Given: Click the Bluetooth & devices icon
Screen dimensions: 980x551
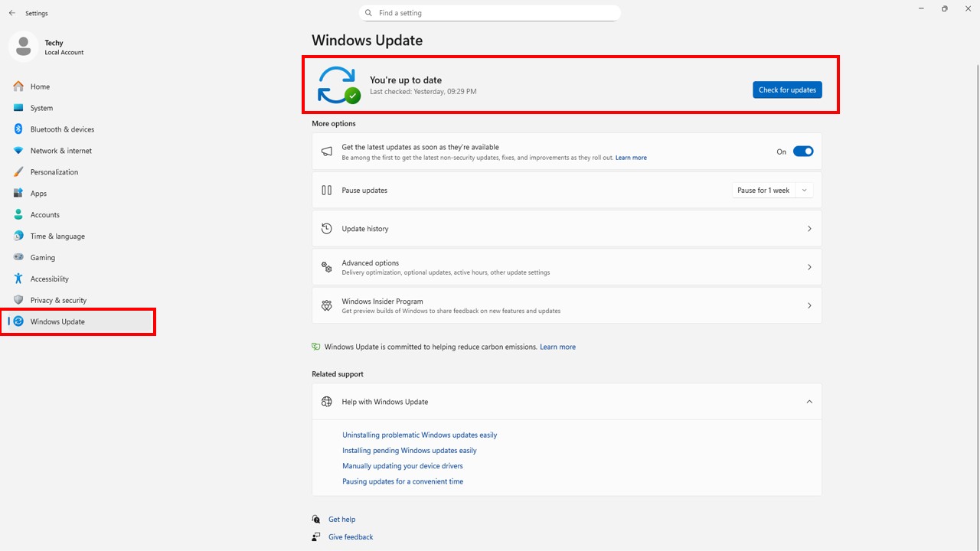Looking at the screenshot, I should coord(18,129).
